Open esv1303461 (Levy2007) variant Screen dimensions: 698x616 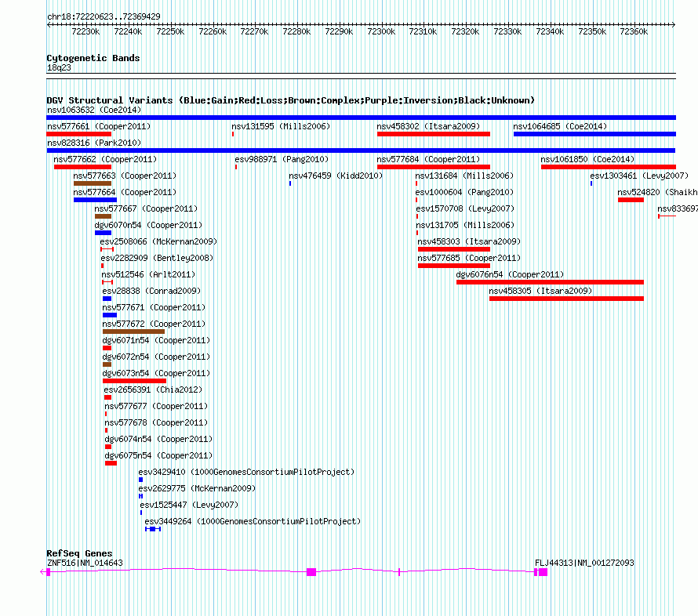tap(639, 176)
